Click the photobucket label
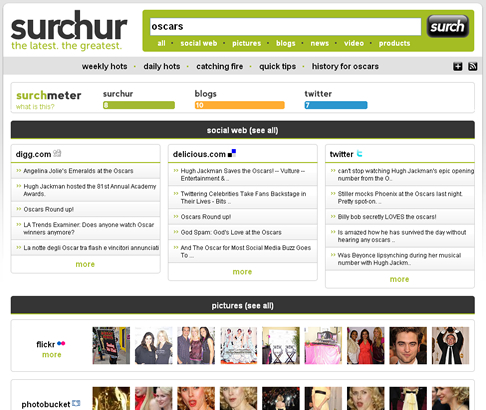Screen dimensions: 486x410 pyautogui.click(x=46, y=404)
